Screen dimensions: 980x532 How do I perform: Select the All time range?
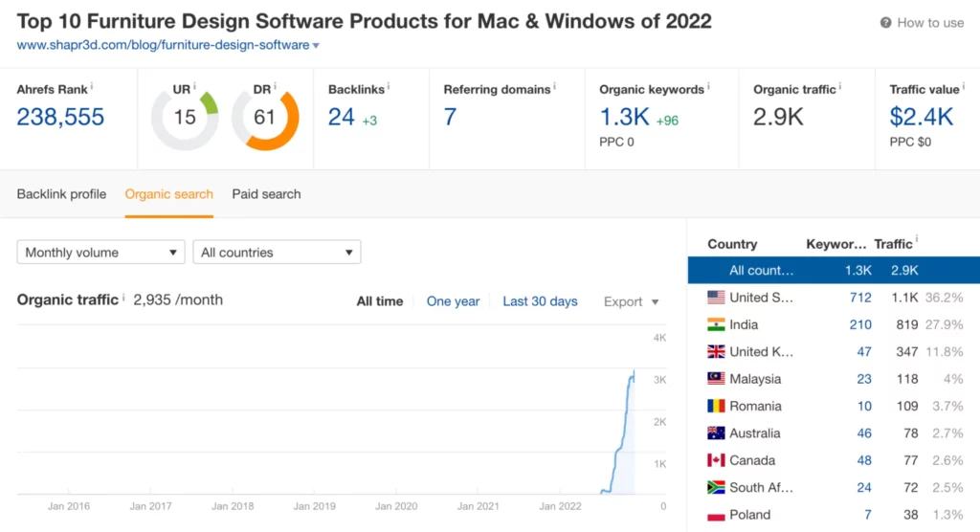click(x=379, y=301)
